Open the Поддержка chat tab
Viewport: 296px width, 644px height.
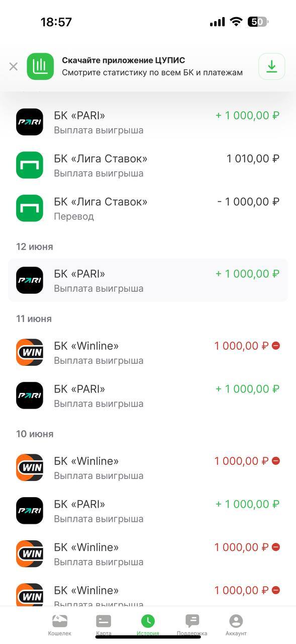(x=192, y=625)
